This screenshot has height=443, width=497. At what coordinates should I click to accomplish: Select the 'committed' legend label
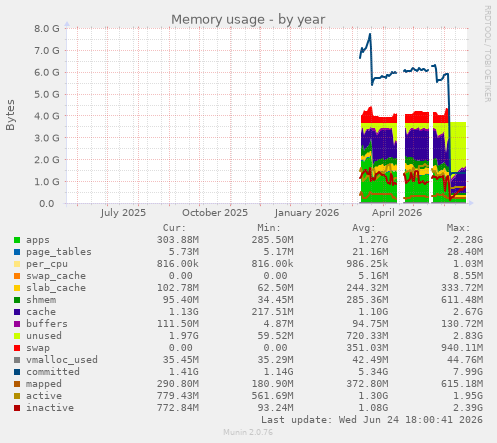pos(53,372)
